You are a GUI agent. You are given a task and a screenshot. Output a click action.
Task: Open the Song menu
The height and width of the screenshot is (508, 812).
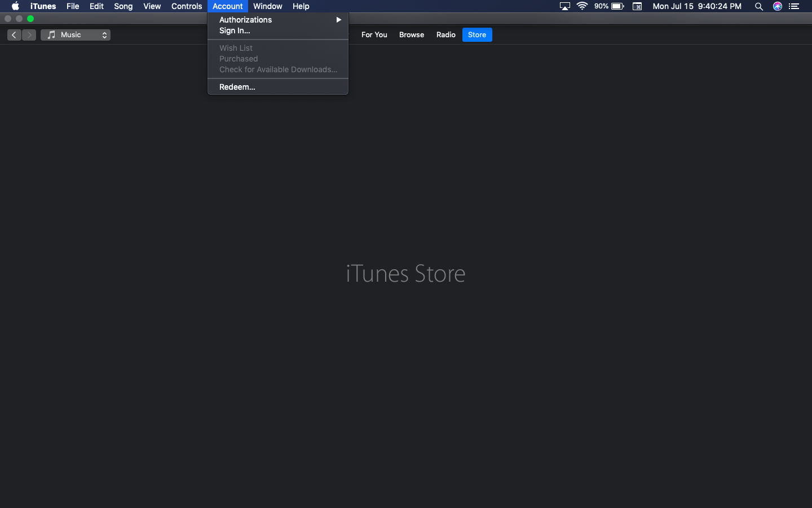pyautogui.click(x=123, y=6)
